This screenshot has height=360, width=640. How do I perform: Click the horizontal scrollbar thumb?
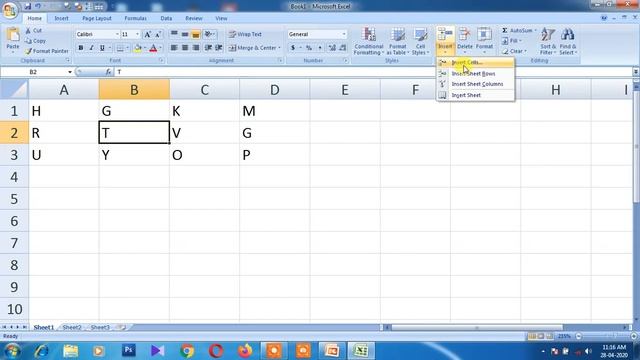pos(477,328)
